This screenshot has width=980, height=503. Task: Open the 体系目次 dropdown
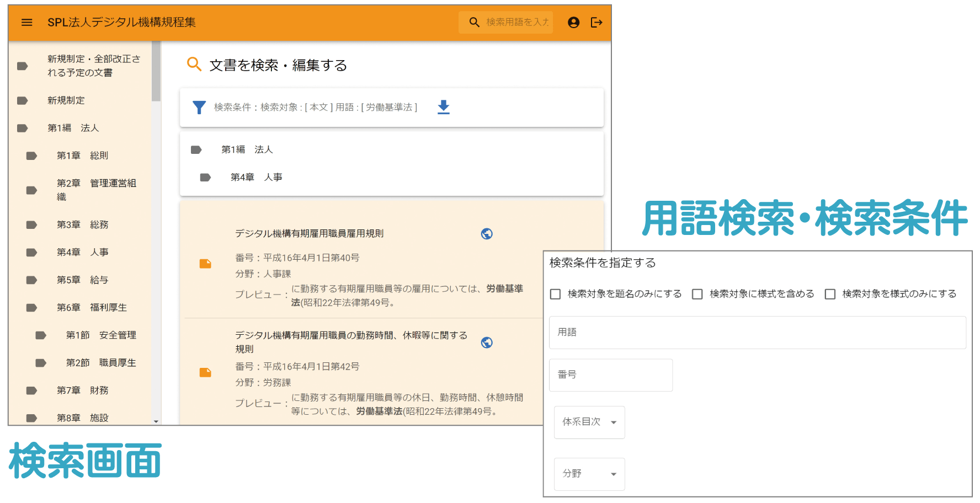pyautogui.click(x=589, y=422)
